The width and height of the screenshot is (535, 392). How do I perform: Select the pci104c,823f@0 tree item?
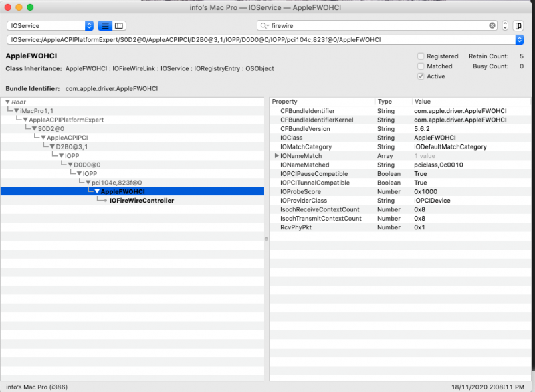116,183
